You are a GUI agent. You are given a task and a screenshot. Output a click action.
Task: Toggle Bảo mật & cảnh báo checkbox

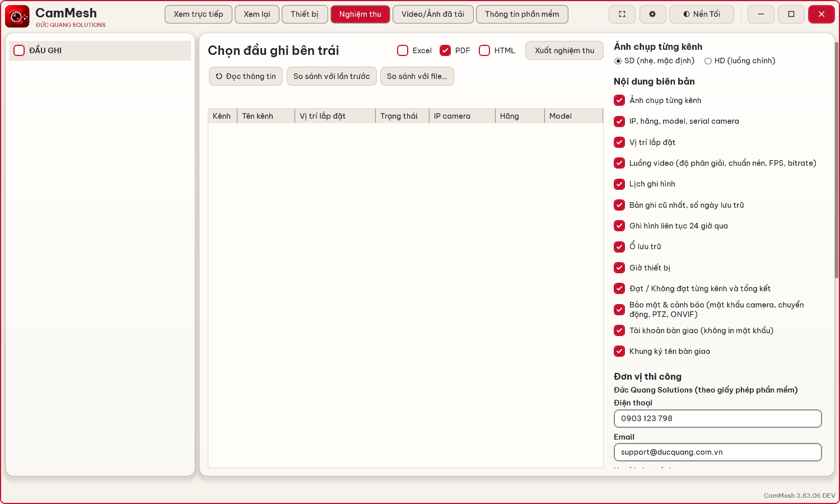pyautogui.click(x=619, y=310)
